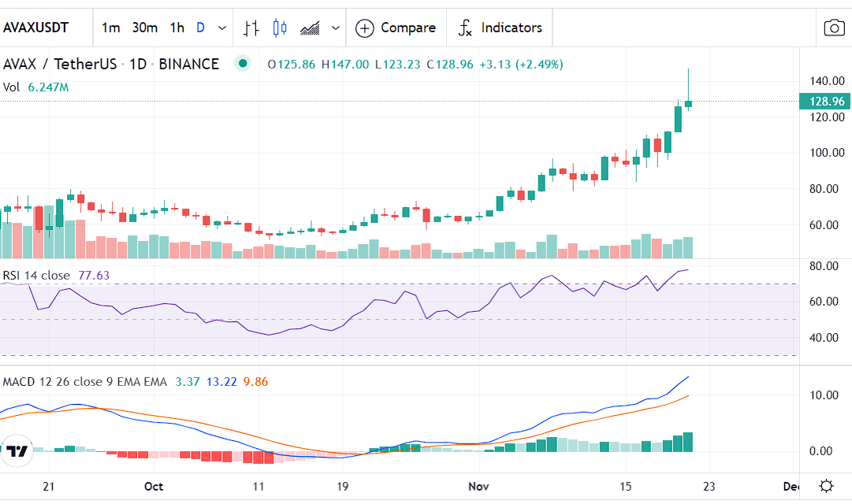
Task: Click the Compare button
Action: tap(396, 28)
